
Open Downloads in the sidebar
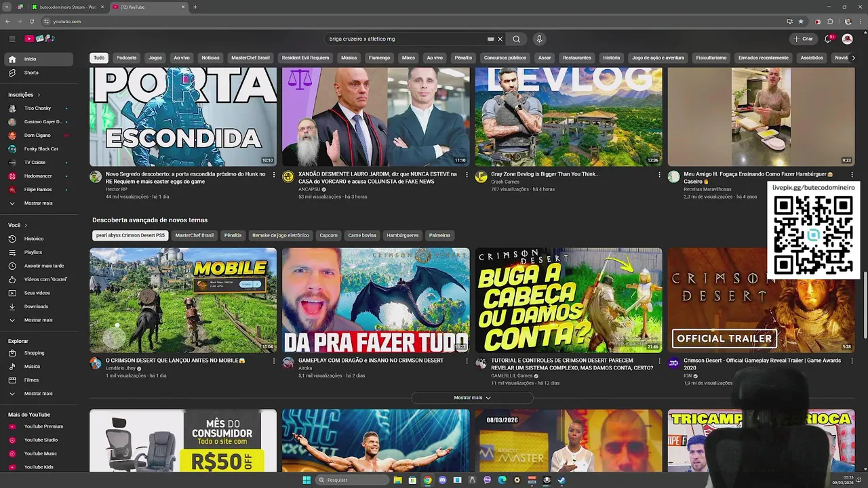click(38, 306)
